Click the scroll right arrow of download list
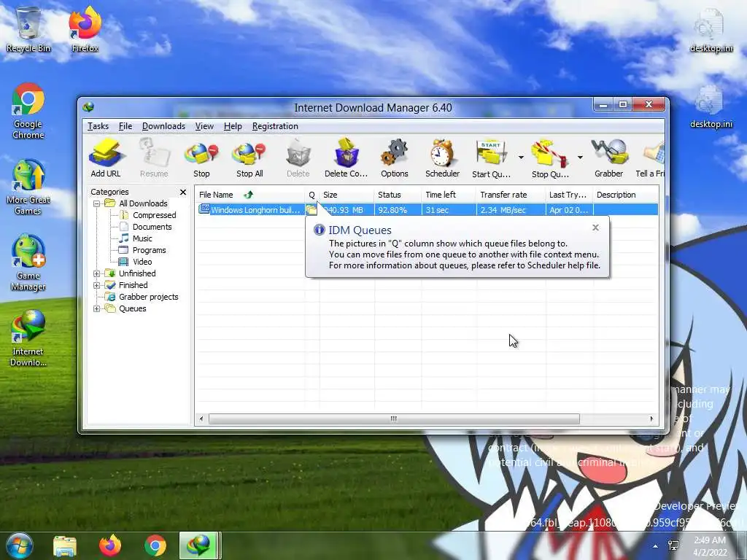The image size is (747, 560). point(651,419)
